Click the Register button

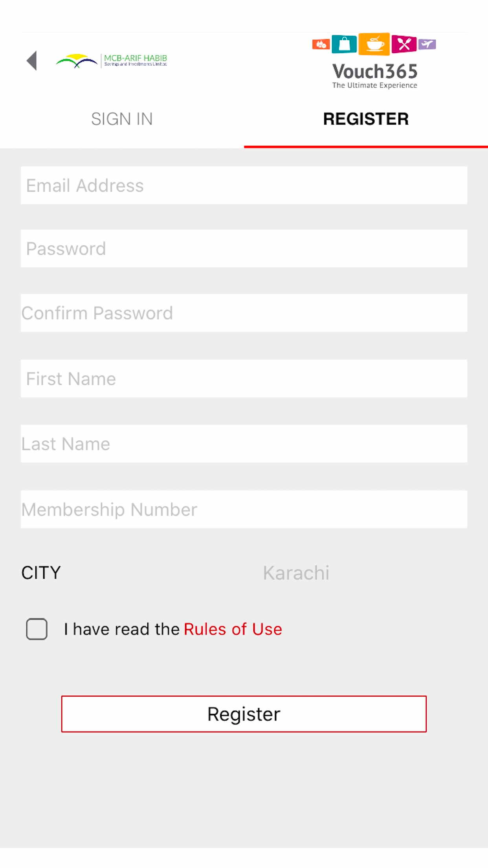coord(244,714)
